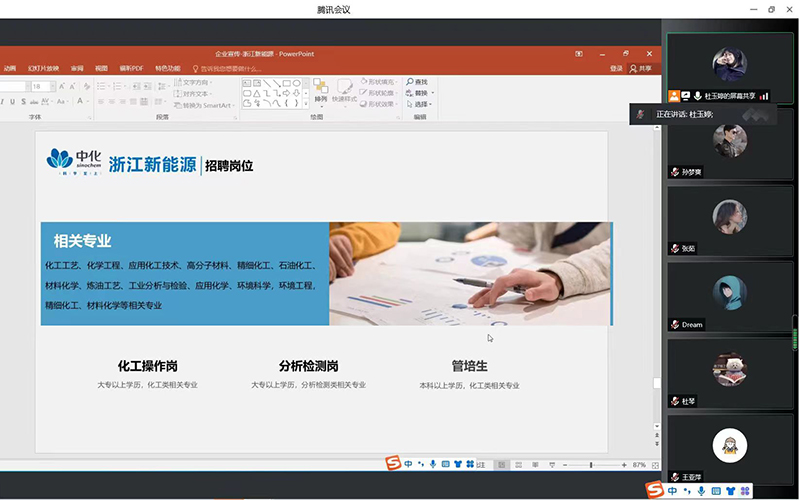Align text right in paragraph group
Viewport: 800px width, 500px height.
pyautogui.click(x=122, y=102)
